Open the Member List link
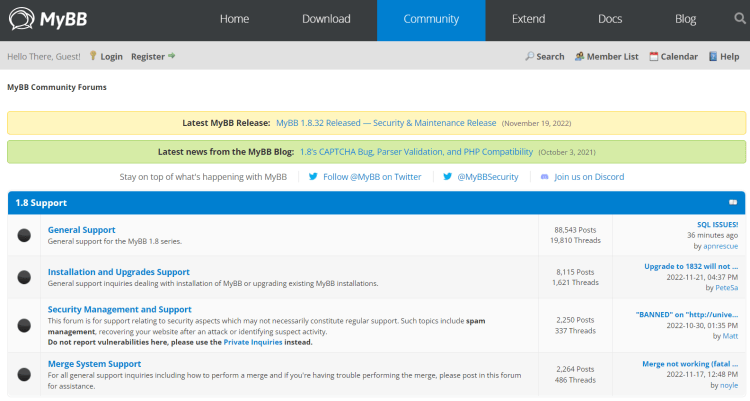This screenshot has height=401, width=750. pyautogui.click(x=612, y=56)
